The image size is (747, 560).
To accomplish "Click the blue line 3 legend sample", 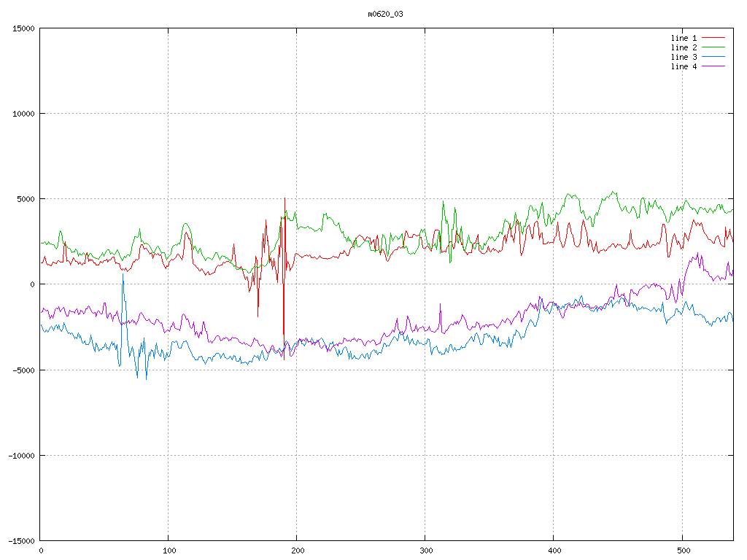I will 713,57.
